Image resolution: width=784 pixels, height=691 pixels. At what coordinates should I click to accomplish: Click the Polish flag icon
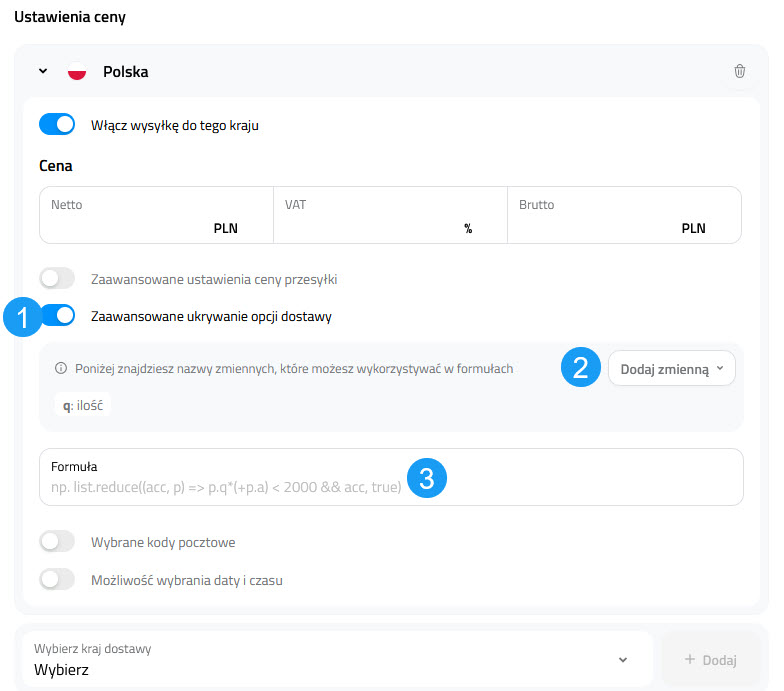pyautogui.click(x=77, y=72)
